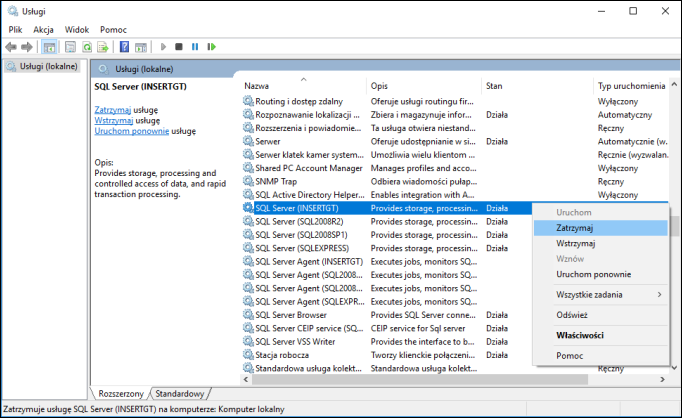Click gear icon of SQL Server (SQL2008R2)

(x=248, y=221)
